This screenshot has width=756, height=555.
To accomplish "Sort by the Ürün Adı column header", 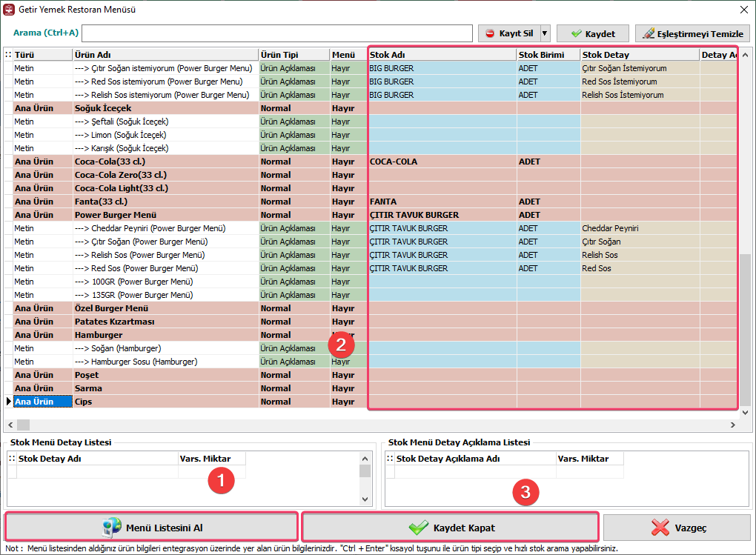I will click(165, 55).
